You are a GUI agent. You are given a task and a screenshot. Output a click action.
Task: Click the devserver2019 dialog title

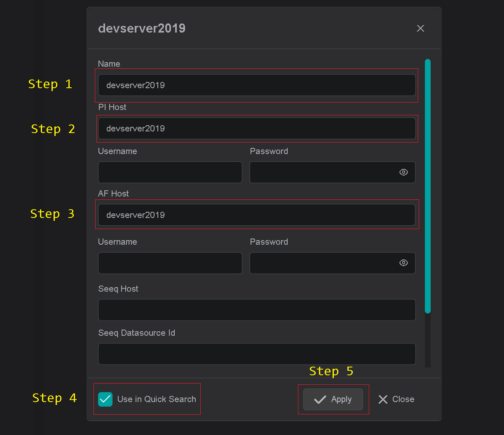click(142, 28)
